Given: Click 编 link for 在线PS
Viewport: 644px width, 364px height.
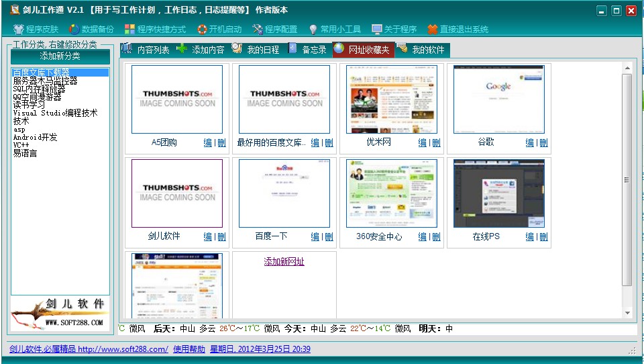Looking at the screenshot, I should point(530,237).
